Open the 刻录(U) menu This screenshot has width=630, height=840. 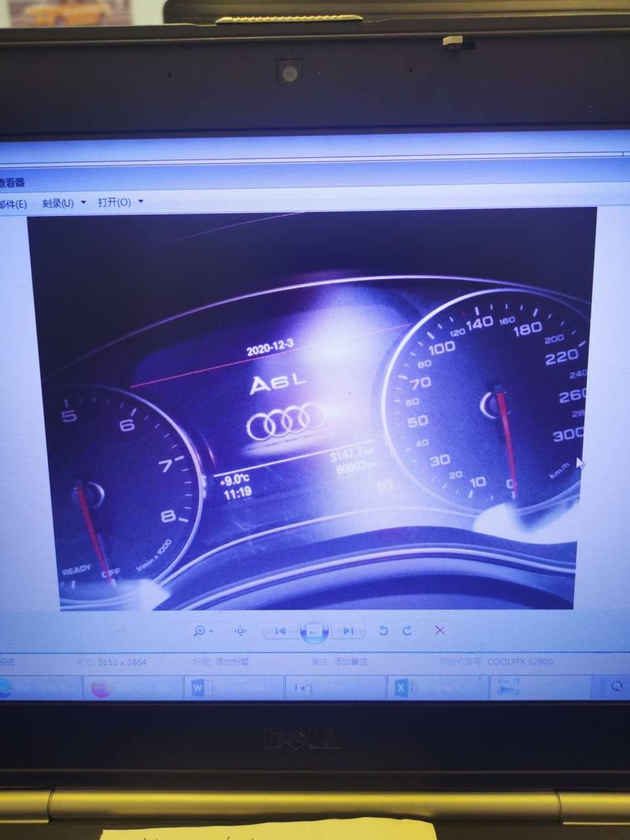(58, 203)
